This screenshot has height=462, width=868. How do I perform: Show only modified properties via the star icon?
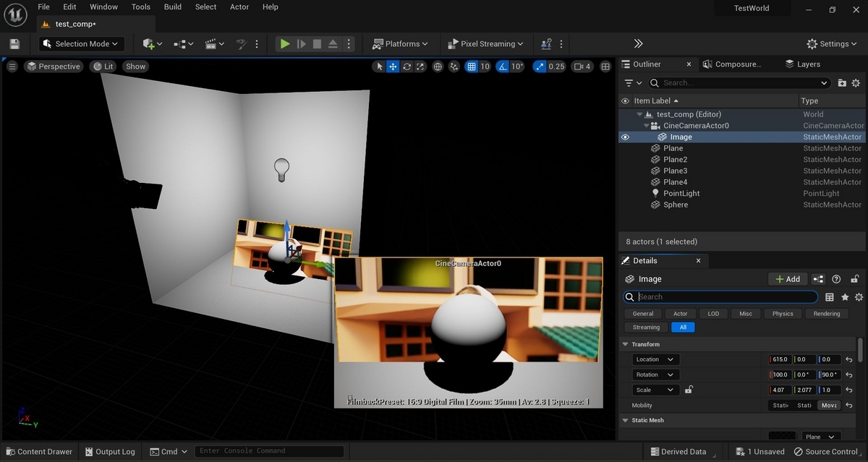pos(844,297)
